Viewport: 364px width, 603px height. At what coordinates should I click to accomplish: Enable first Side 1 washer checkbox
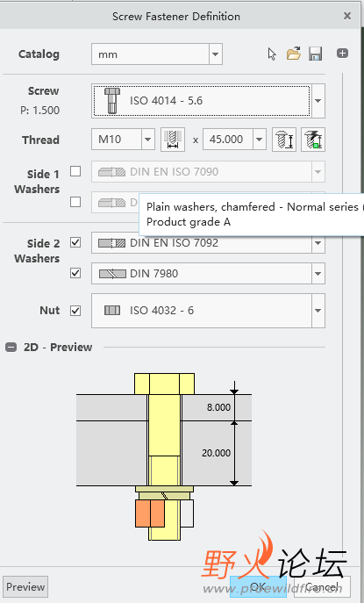[x=75, y=171]
